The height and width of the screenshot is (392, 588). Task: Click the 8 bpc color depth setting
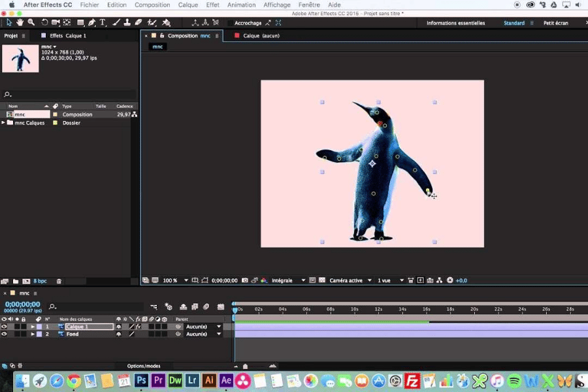click(40, 281)
